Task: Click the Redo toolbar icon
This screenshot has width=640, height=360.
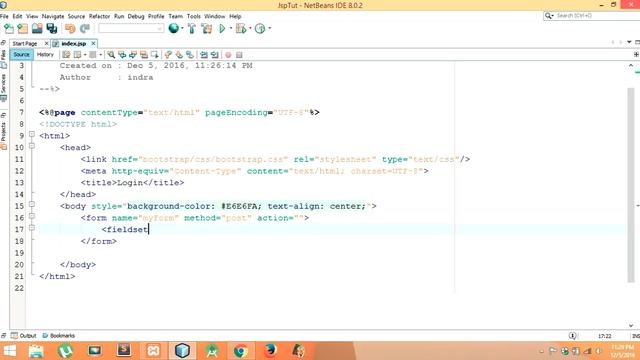Action: (84, 29)
